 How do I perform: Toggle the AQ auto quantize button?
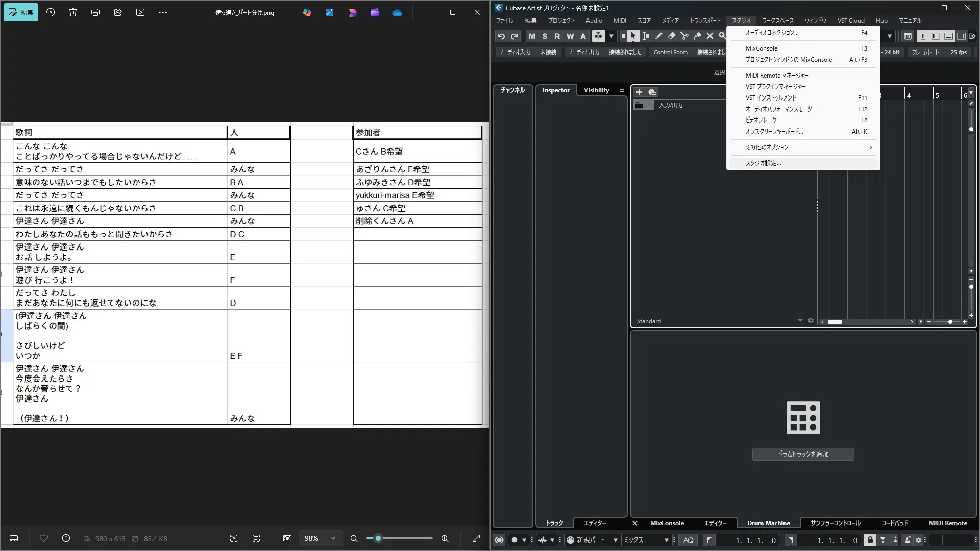pyautogui.click(x=688, y=540)
